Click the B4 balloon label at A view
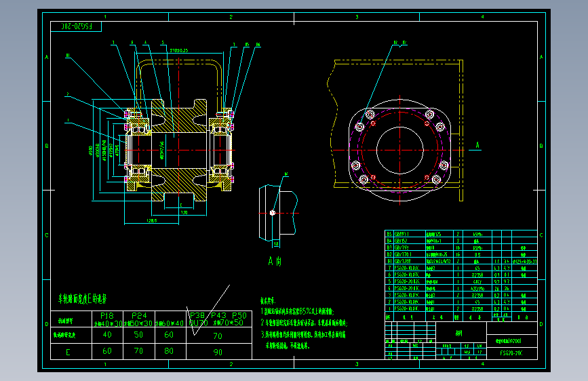 tap(286, 174)
